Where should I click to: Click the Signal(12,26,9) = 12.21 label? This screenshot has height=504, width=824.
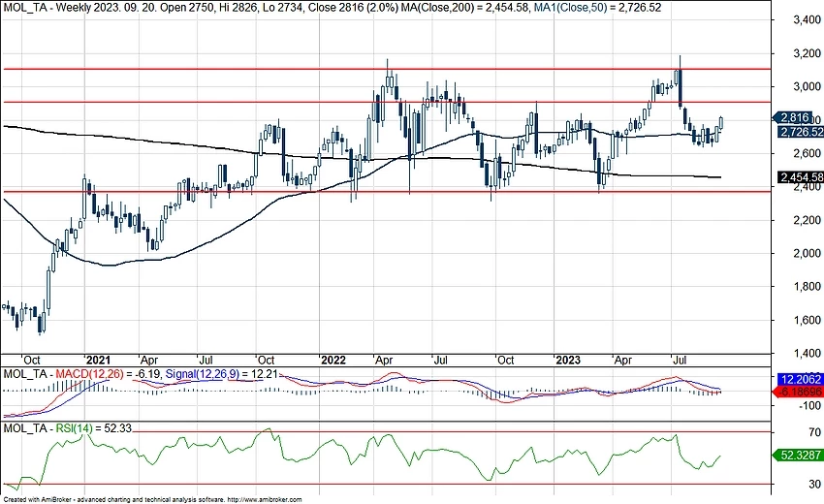(221, 374)
